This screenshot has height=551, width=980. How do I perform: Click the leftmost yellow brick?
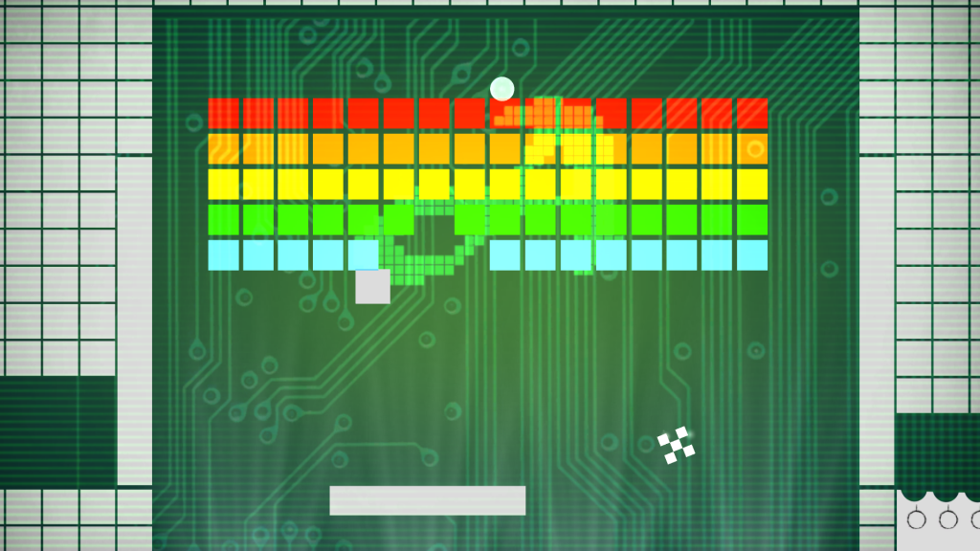coord(224,184)
